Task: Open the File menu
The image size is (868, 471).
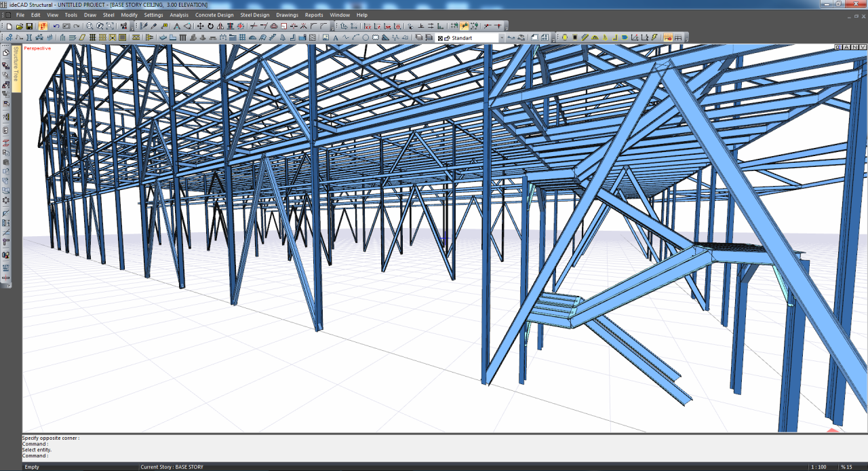Action: pos(20,15)
